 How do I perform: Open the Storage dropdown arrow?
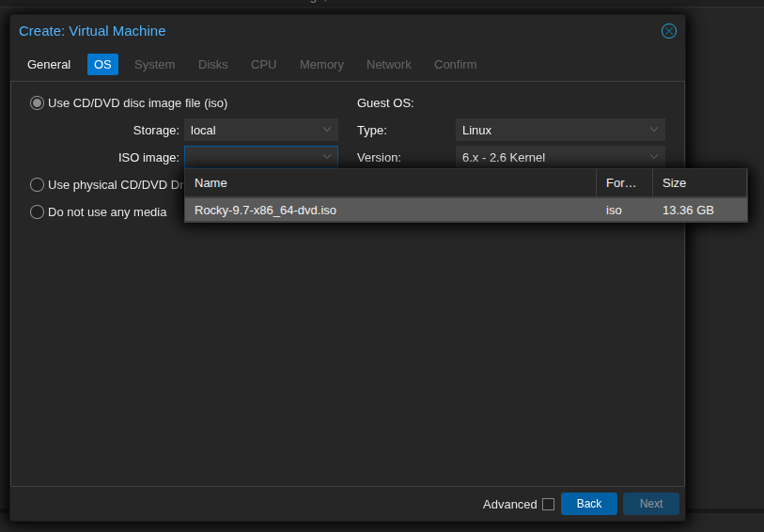point(327,130)
